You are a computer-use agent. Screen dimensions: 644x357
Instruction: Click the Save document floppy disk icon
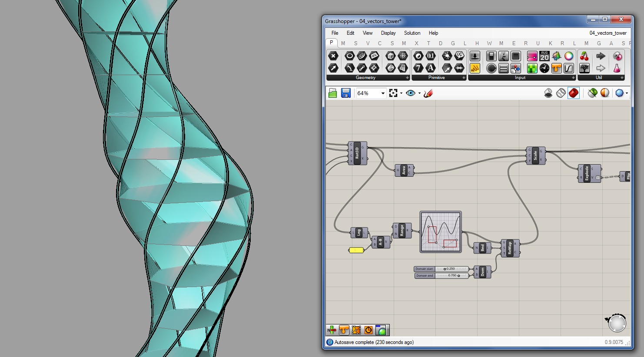(346, 93)
